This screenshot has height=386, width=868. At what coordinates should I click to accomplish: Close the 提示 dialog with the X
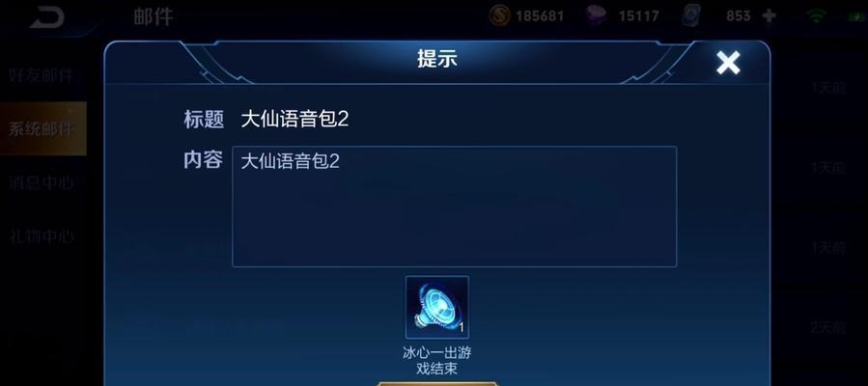tap(728, 63)
